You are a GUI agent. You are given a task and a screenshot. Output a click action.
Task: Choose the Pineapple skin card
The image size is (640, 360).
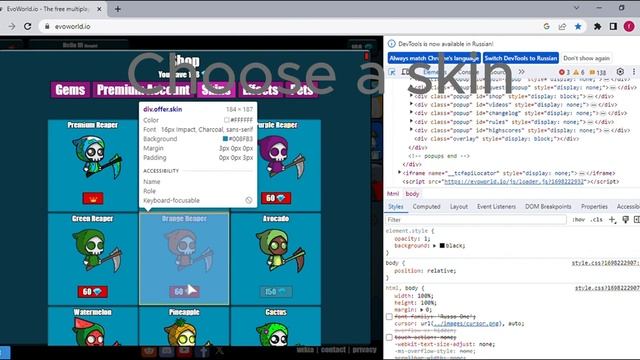click(x=184, y=327)
